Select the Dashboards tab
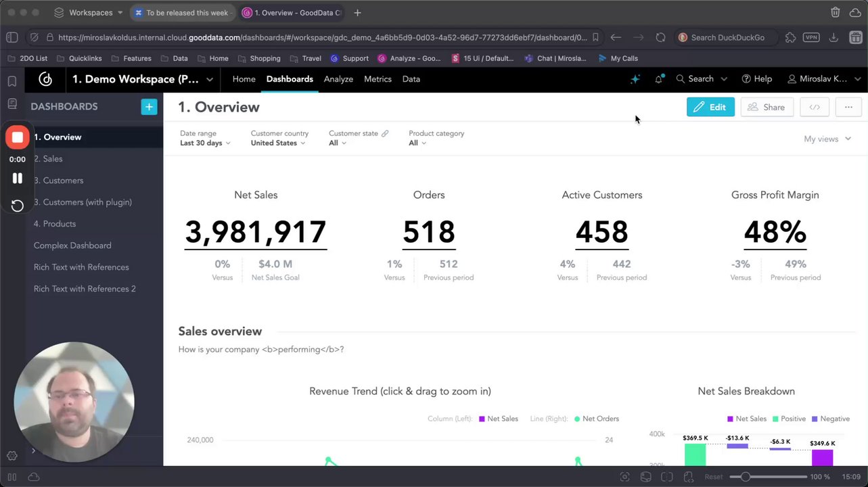868x487 pixels. click(x=290, y=79)
